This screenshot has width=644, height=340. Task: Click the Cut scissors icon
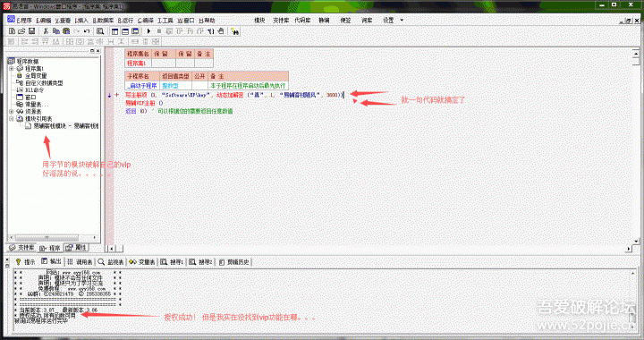pos(46,31)
